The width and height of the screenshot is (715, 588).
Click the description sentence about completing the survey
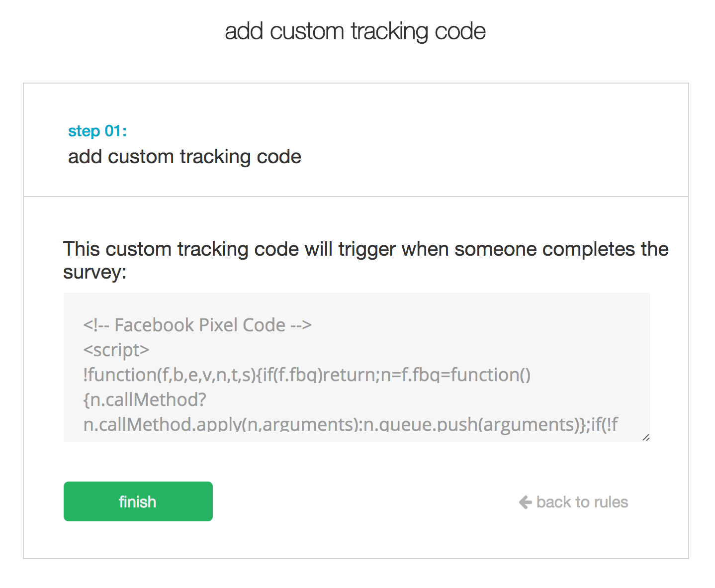[365, 249]
